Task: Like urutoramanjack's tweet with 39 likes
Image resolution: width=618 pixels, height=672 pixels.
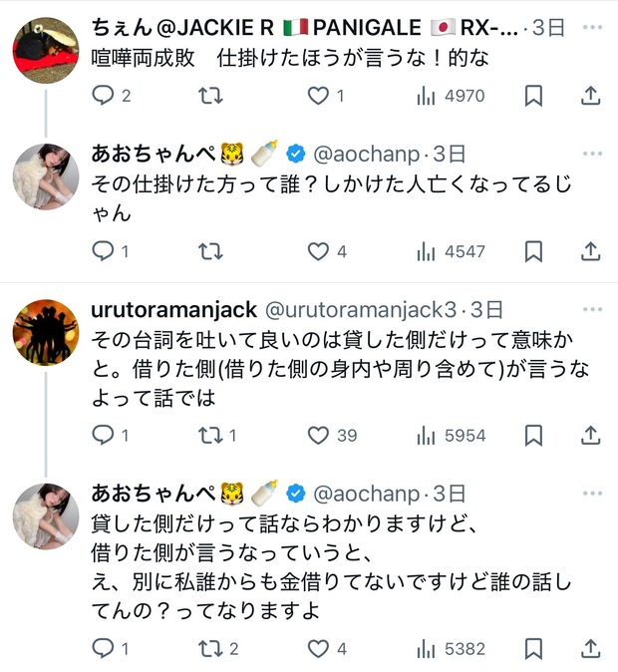Action: (x=318, y=435)
